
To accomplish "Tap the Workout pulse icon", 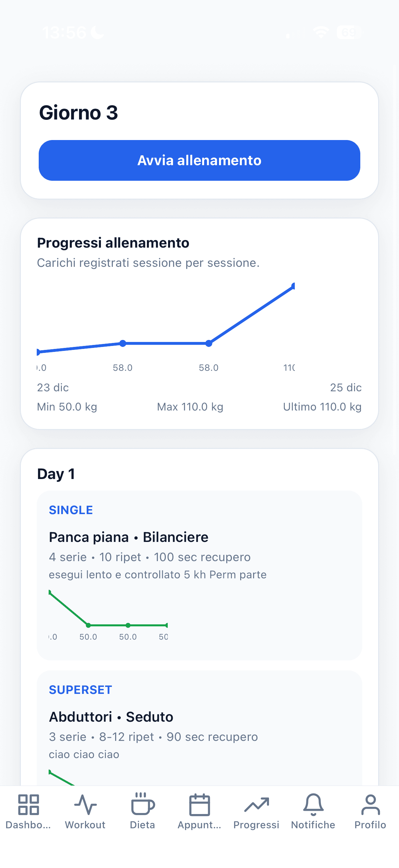I will pyautogui.click(x=85, y=805).
